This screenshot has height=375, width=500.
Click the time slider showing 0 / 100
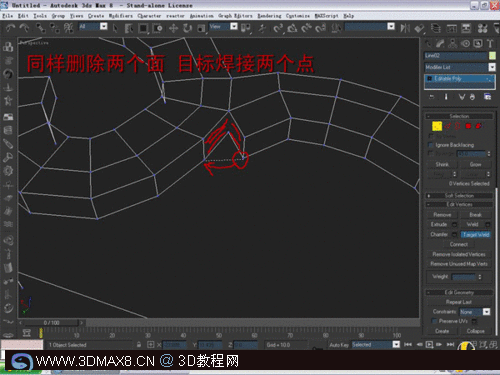click(x=51, y=323)
